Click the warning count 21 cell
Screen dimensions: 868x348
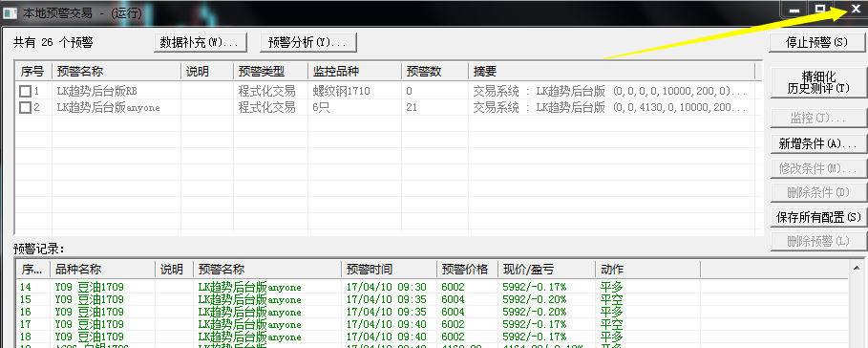click(x=412, y=107)
